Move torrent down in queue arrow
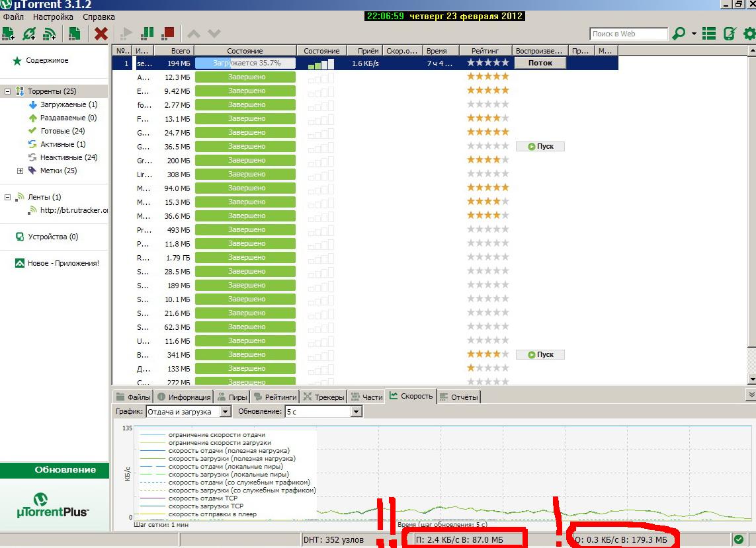Image resolution: width=756 pixels, height=548 pixels. [x=214, y=34]
